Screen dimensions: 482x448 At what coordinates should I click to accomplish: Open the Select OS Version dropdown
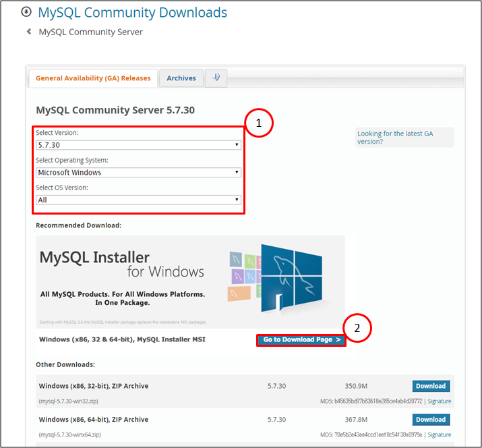click(x=138, y=200)
